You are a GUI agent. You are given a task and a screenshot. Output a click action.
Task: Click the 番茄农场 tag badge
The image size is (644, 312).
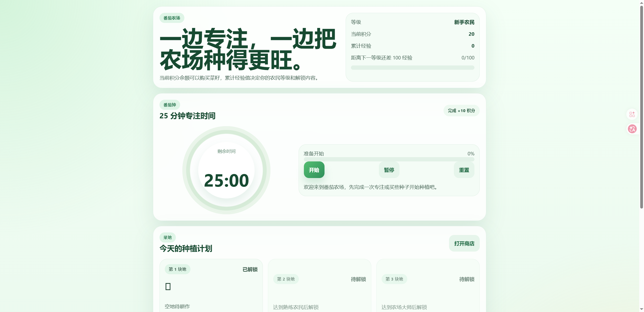coord(172,18)
